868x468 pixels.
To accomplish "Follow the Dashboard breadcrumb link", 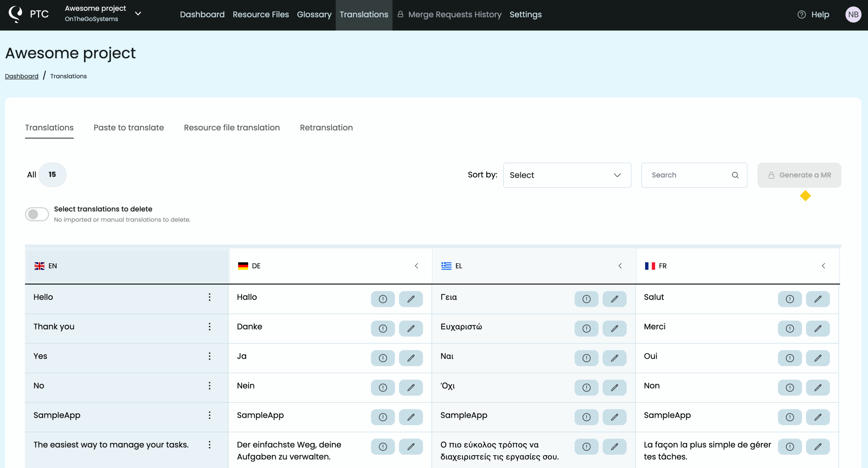I will pyautogui.click(x=22, y=76).
